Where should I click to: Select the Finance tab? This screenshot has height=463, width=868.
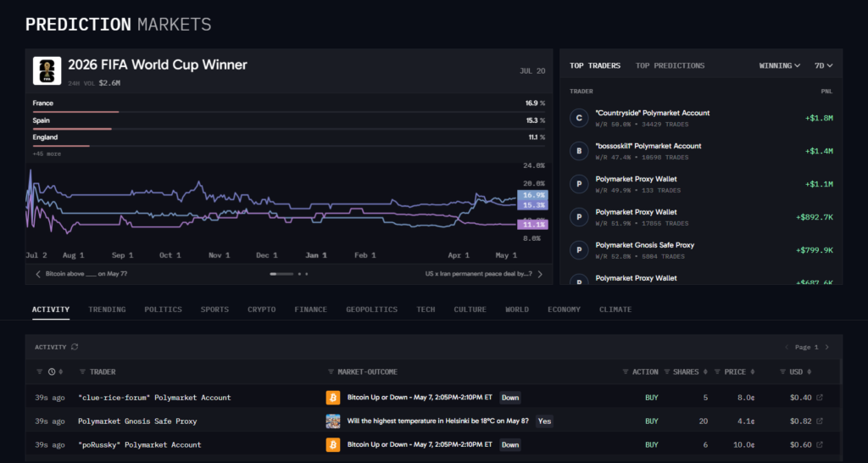tap(310, 310)
